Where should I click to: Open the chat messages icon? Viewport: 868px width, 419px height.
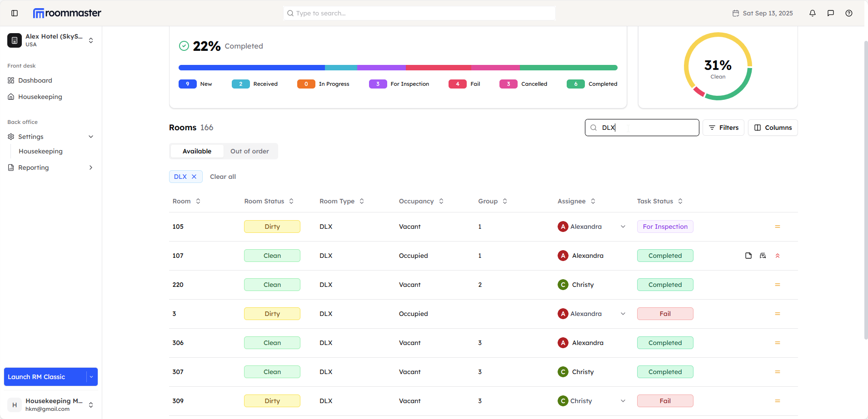click(x=831, y=13)
